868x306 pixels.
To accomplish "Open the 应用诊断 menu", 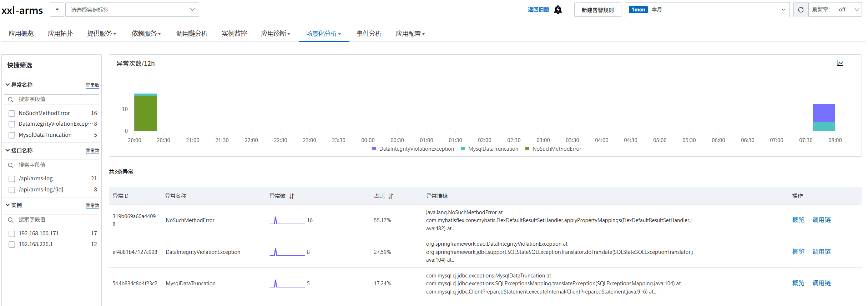I will coord(276,34).
